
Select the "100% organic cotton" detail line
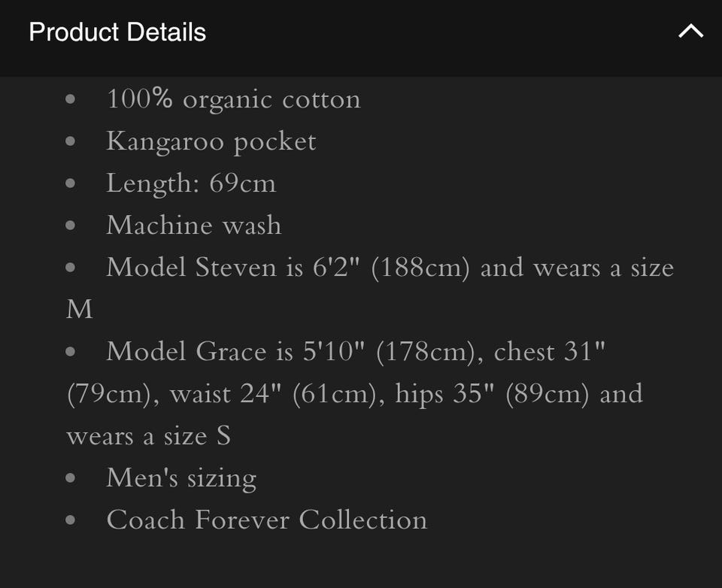click(233, 99)
